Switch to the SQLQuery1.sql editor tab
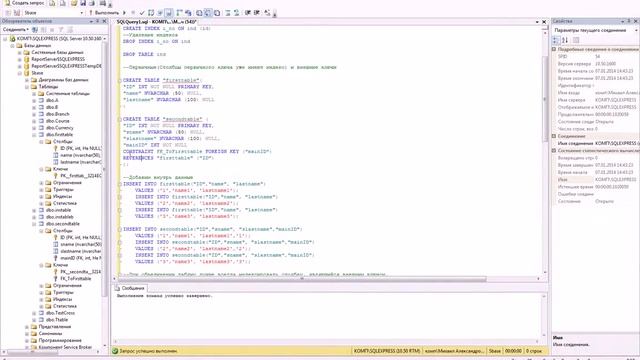Image resolution: width=640 pixels, height=360 pixels. (157, 22)
